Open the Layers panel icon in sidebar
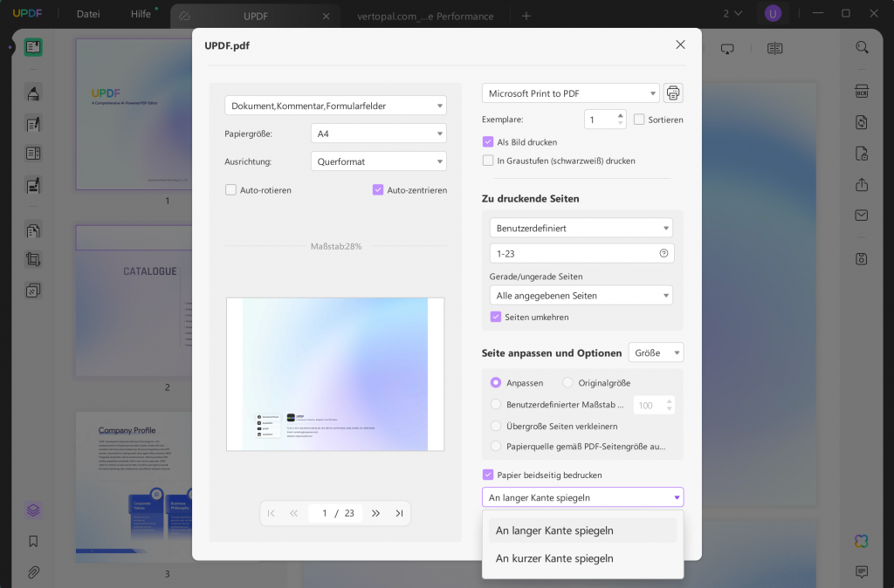Image resolution: width=894 pixels, height=588 pixels. tap(33, 510)
